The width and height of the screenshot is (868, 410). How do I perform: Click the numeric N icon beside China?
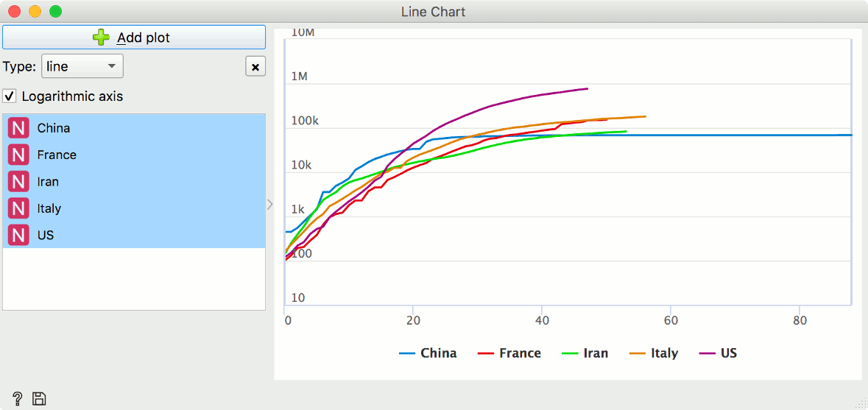(x=18, y=128)
